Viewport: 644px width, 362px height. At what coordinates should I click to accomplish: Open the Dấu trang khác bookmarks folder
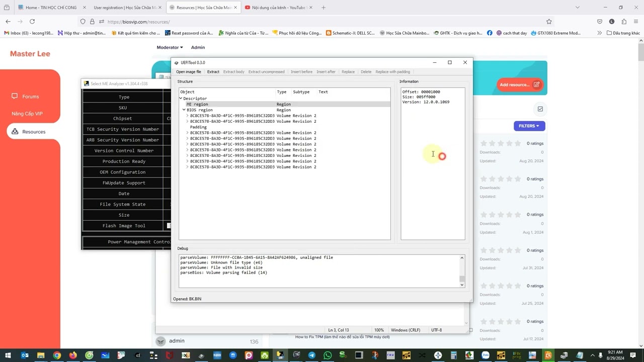pyautogui.click(x=623, y=33)
